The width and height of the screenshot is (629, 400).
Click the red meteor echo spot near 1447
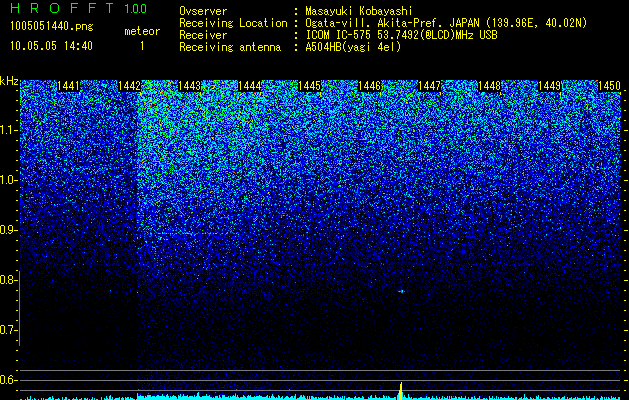[401, 291]
